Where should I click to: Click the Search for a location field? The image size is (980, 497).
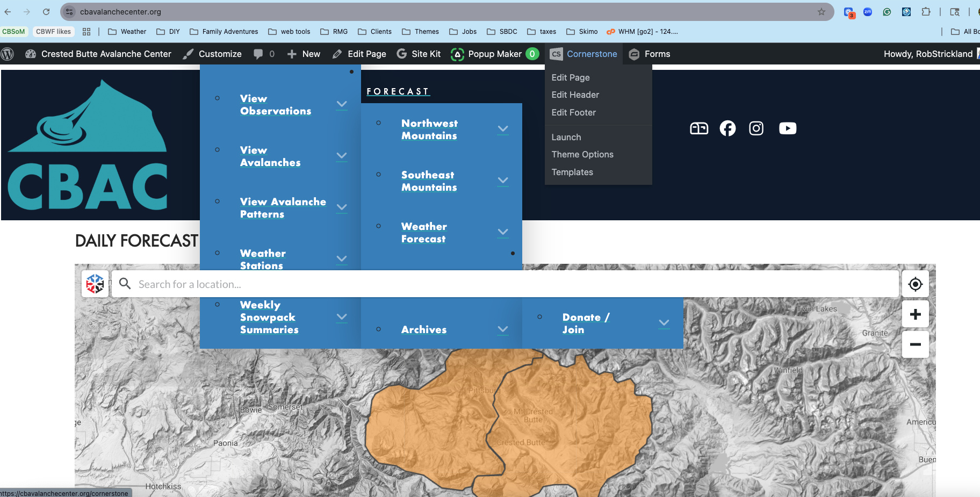tap(505, 284)
